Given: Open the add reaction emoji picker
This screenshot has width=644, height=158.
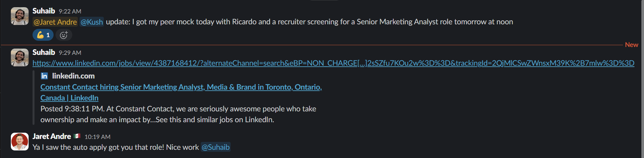Looking at the screenshot, I should click(64, 35).
